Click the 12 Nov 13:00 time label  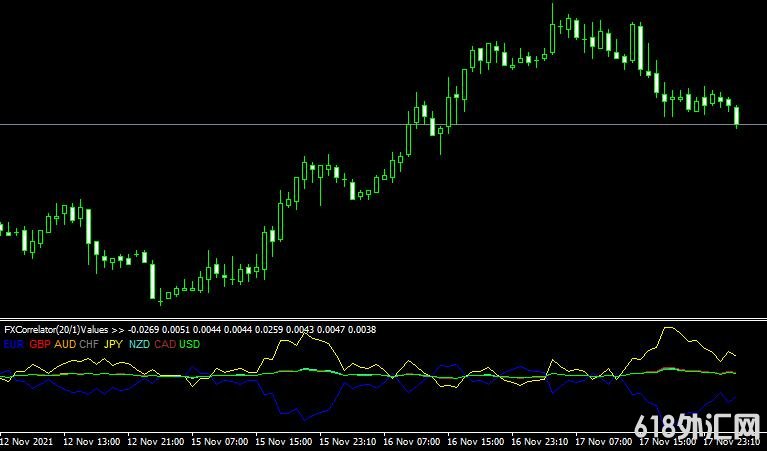(x=92, y=440)
